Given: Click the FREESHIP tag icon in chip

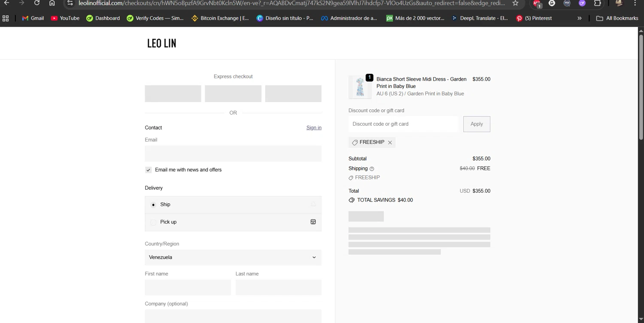Looking at the screenshot, I should click(x=355, y=142).
